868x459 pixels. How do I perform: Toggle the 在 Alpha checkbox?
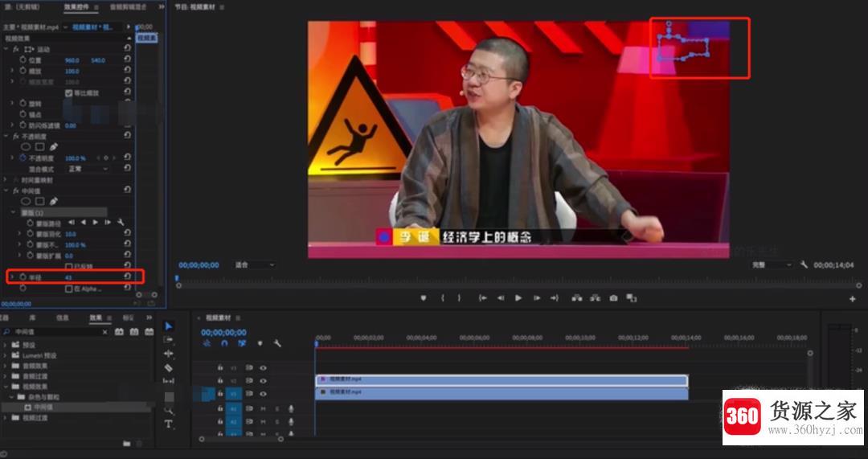click(68, 289)
